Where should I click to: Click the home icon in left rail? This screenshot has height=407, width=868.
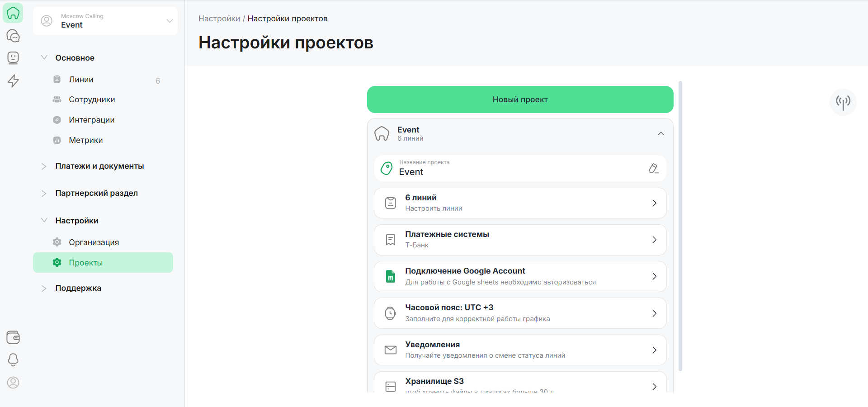pos(13,13)
